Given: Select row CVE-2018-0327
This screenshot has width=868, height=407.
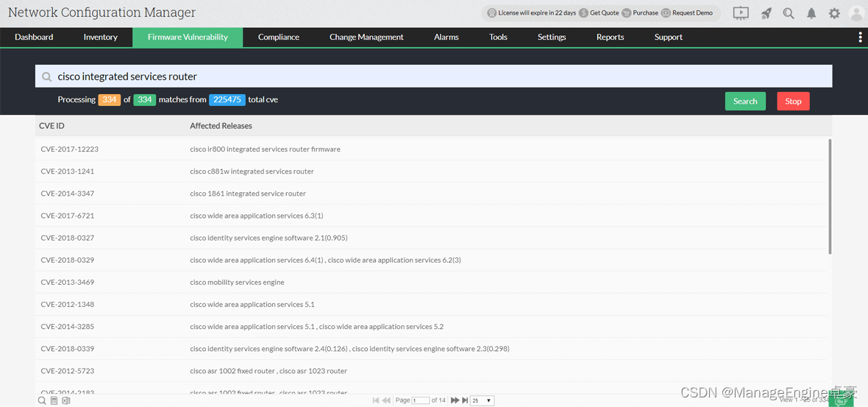Looking at the screenshot, I should [431, 238].
